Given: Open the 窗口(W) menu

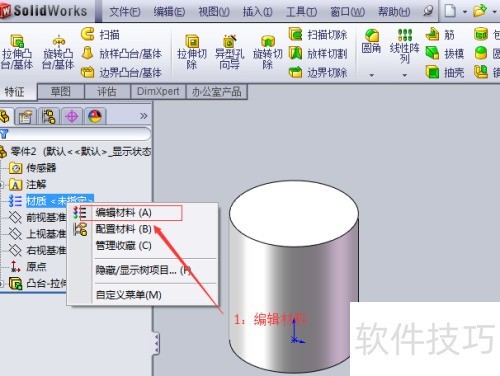Looking at the screenshot, I should 347,12.
